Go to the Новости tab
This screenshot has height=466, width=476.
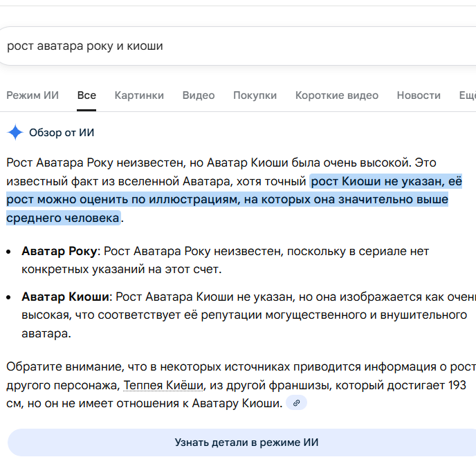(x=419, y=95)
